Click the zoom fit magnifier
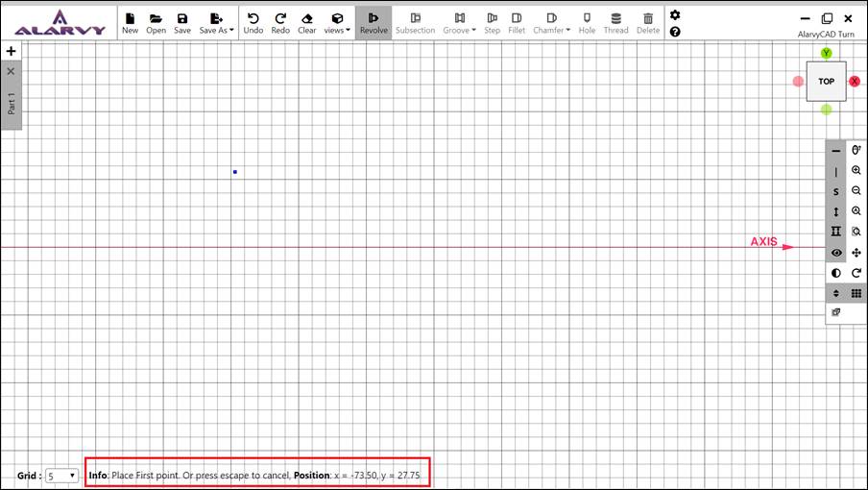The image size is (868, 490). tap(856, 211)
